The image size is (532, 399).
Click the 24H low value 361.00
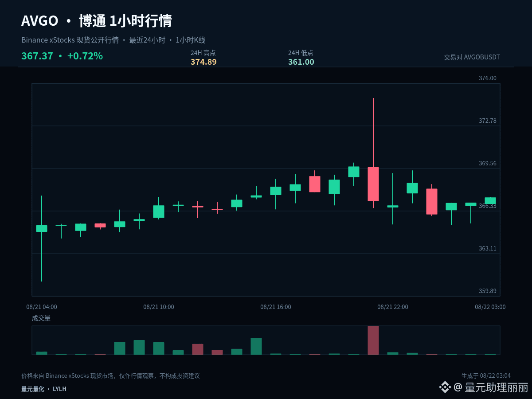(x=301, y=62)
